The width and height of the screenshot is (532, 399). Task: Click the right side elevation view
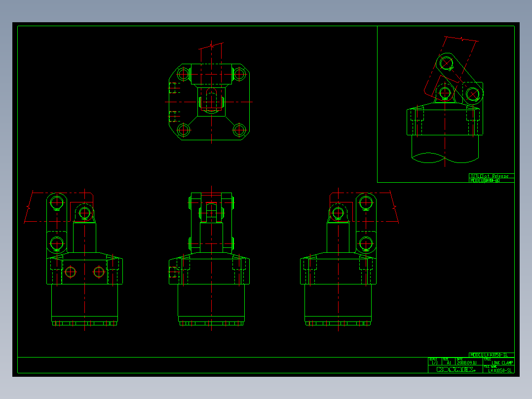click(338, 259)
